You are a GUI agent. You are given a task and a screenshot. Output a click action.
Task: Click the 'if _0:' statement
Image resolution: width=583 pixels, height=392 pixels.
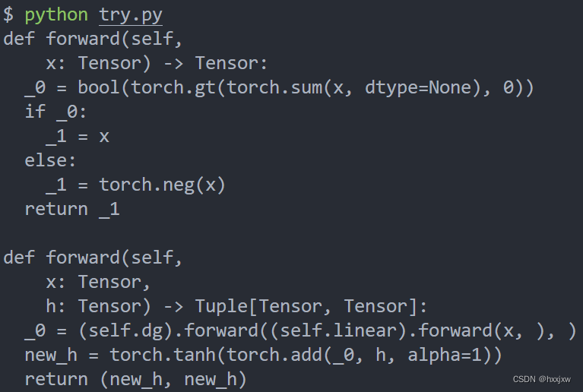click(55, 112)
